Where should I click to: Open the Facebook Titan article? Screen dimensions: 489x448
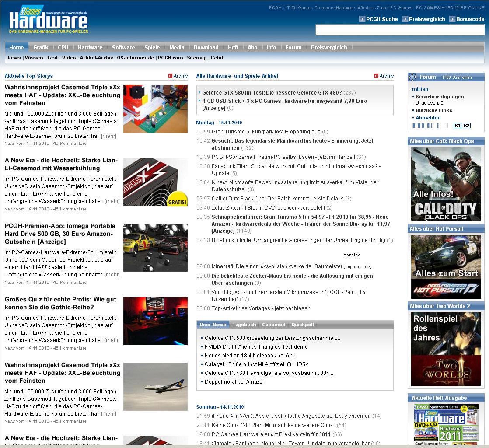[x=296, y=169]
